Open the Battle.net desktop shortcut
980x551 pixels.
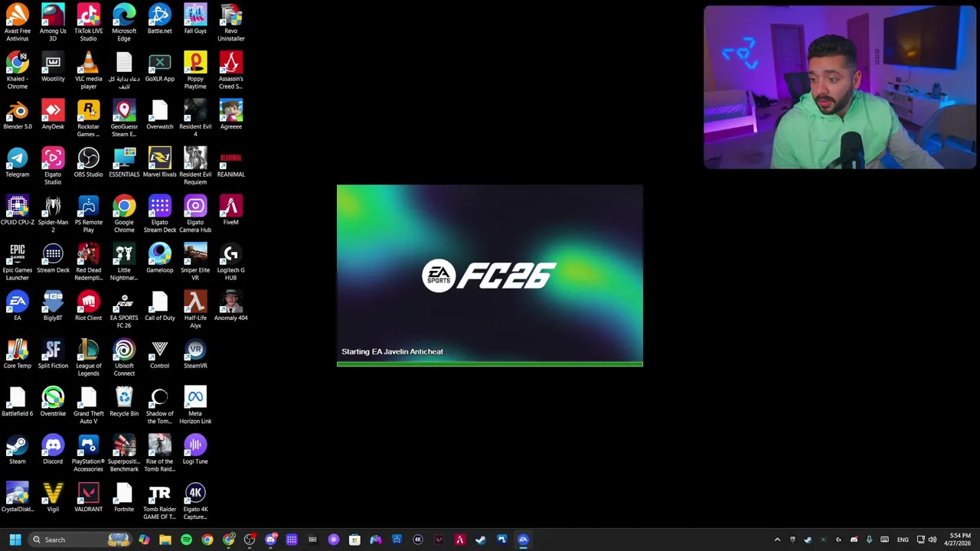click(x=159, y=19)
